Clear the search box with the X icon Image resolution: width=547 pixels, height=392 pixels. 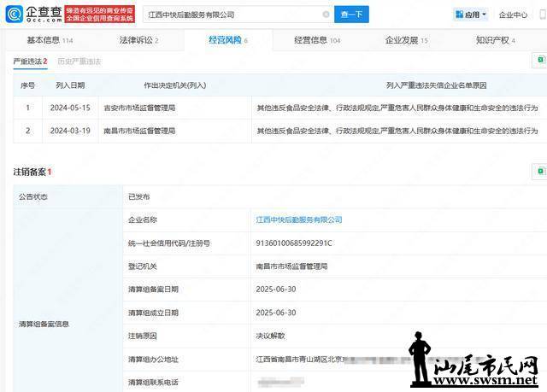coord(326,15)
